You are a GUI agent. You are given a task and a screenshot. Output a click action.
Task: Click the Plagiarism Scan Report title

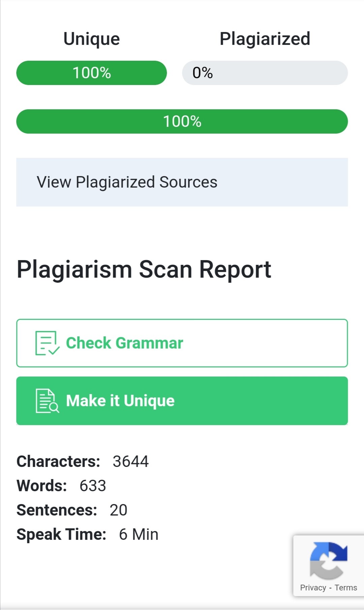[144, 270]
